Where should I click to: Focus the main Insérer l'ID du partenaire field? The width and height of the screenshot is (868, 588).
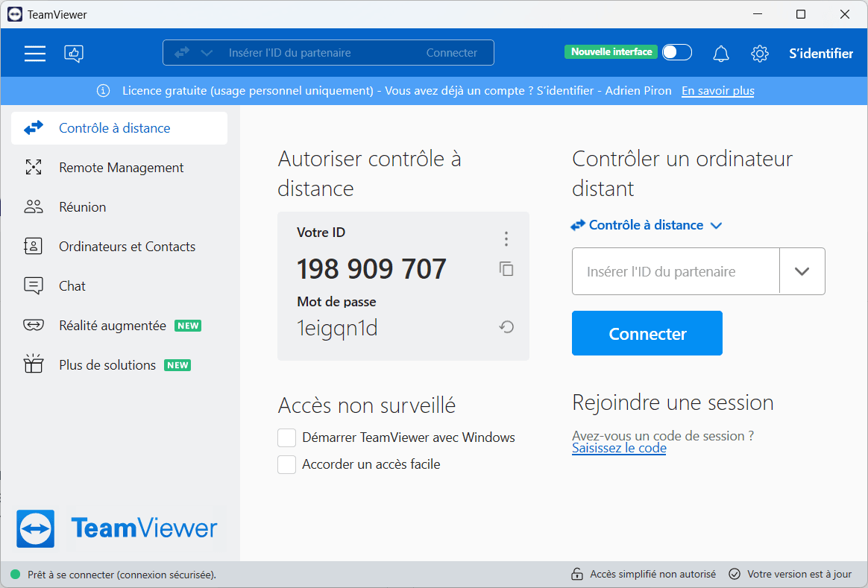676,271
